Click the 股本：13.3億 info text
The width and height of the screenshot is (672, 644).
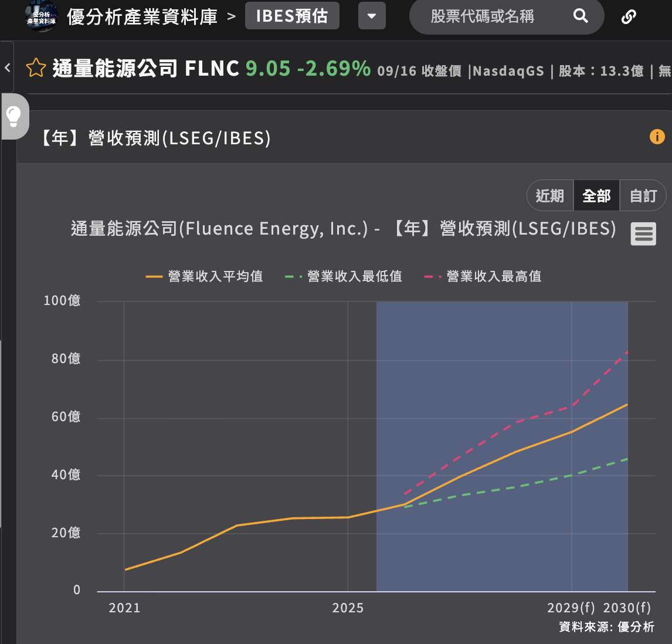click(x=601, y=71)
